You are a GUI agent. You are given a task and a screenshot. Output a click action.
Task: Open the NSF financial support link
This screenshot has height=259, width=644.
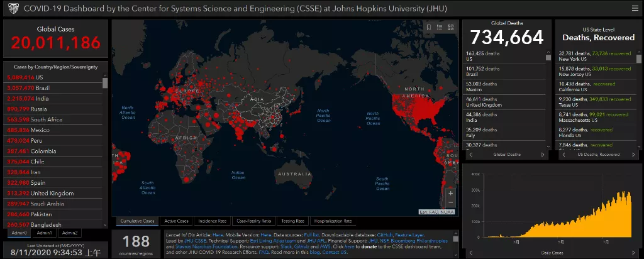(384, 241)
